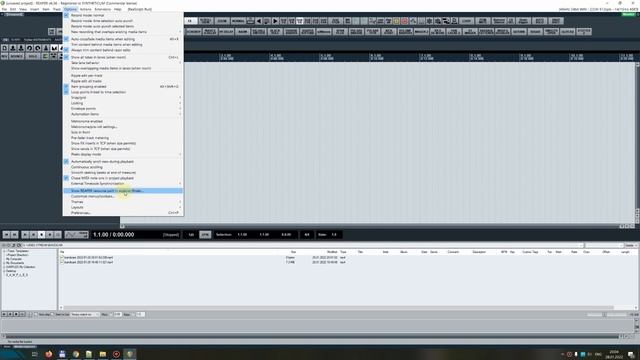This screenshot has height=360, width=640.
Task: Click the left arrow toolbar icon
Action: (259, 21)
